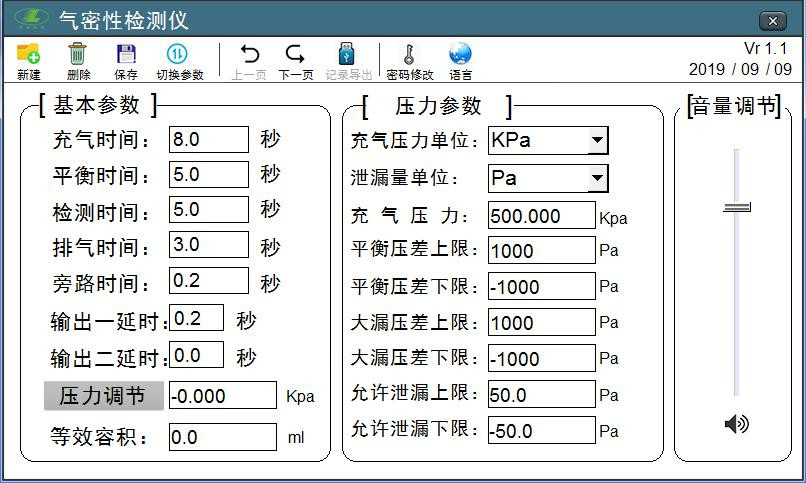Mute sound via the speaker icon

[736, 425]
